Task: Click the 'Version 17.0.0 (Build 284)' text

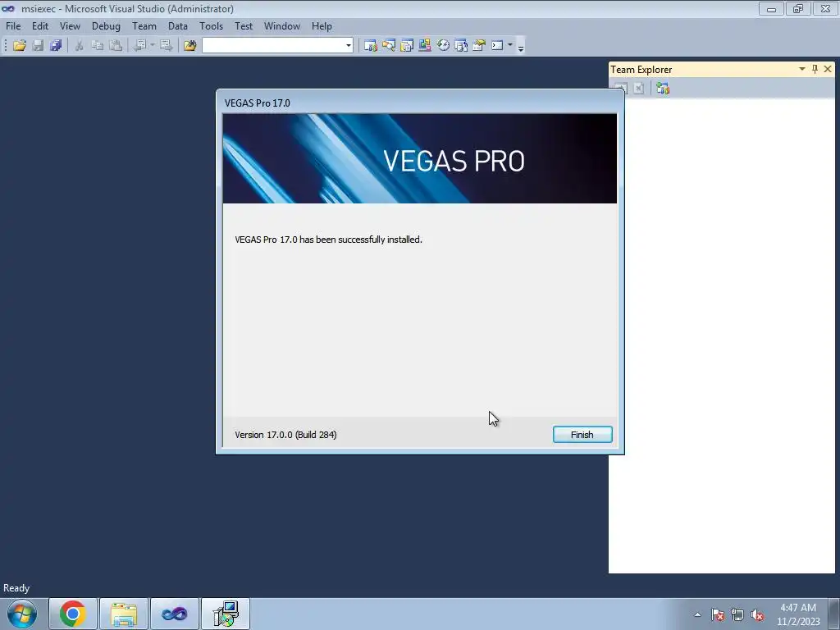Action: pos(285,435)
